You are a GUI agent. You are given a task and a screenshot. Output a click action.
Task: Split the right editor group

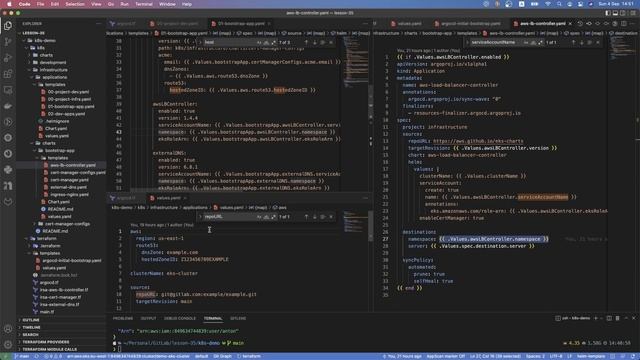coord(623,24)
